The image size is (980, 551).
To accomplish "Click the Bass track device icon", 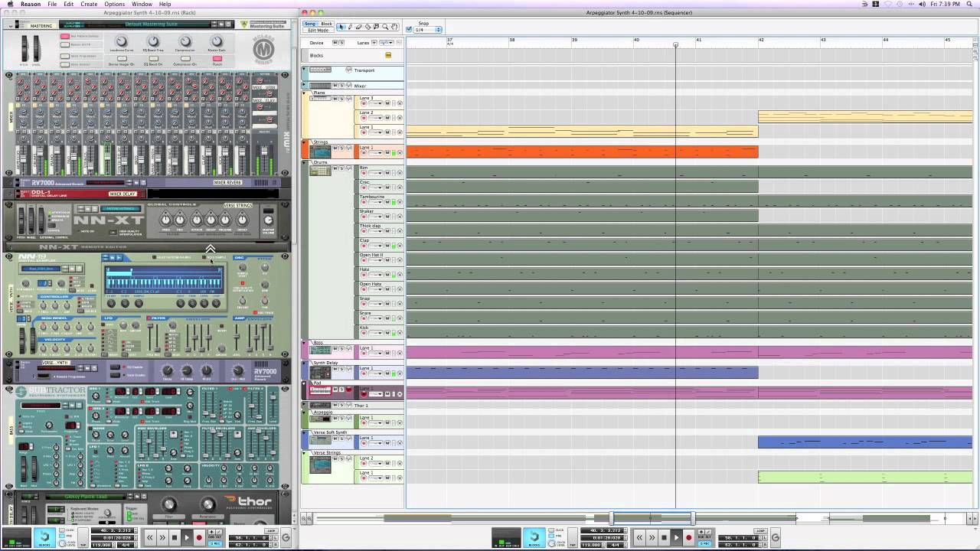I will click(x=320, y=350).
